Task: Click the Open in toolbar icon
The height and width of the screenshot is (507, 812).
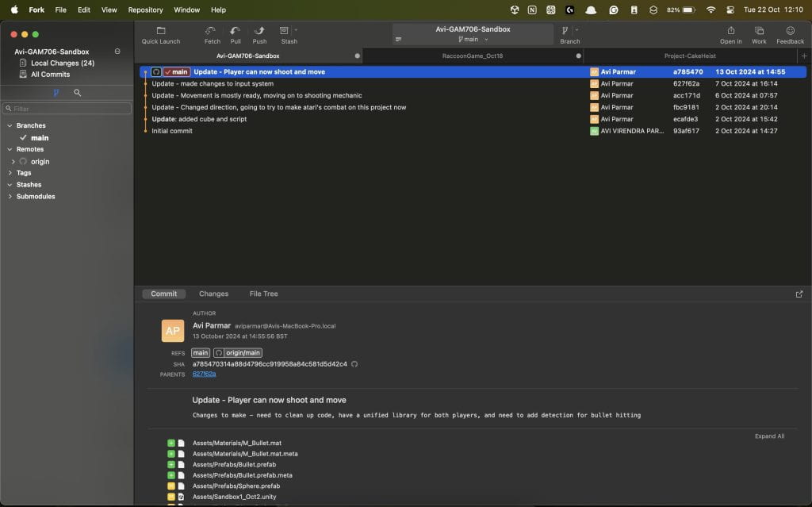Action: pos(730,31)
